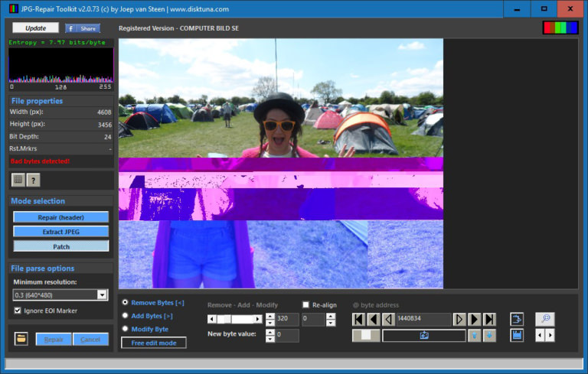Screen dimensions: 588x374
Task: Click the export arrow icon
Action: click(517, 319)
